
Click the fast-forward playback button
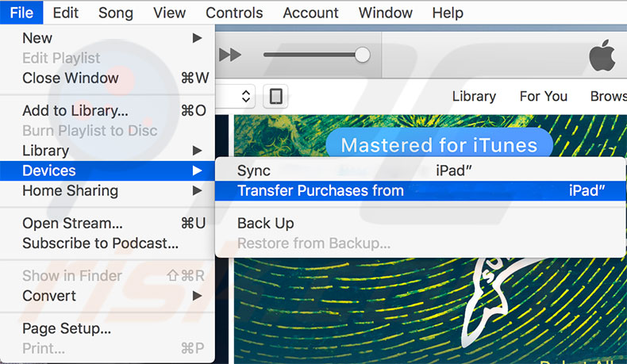230,55
